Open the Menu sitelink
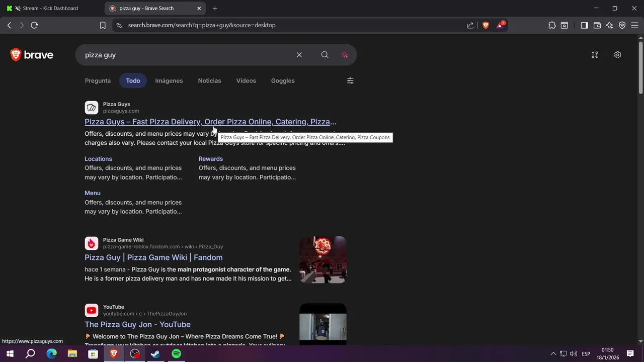This screenshot has height=362, width=644. 93,193
